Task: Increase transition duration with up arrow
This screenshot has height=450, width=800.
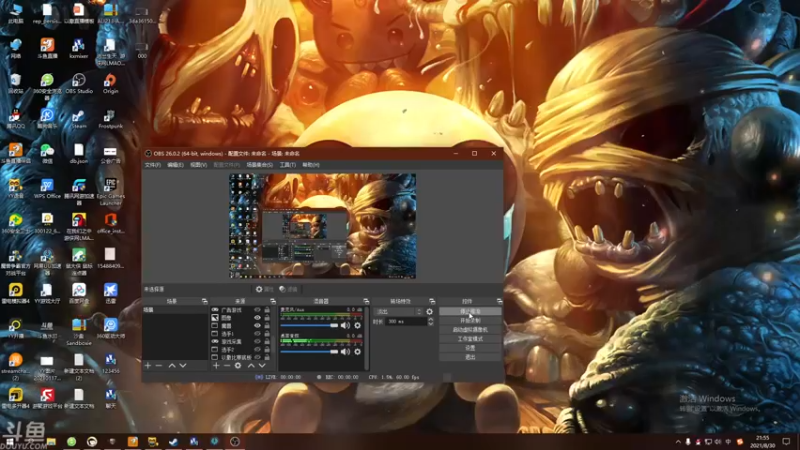Action: coord(431,319)
